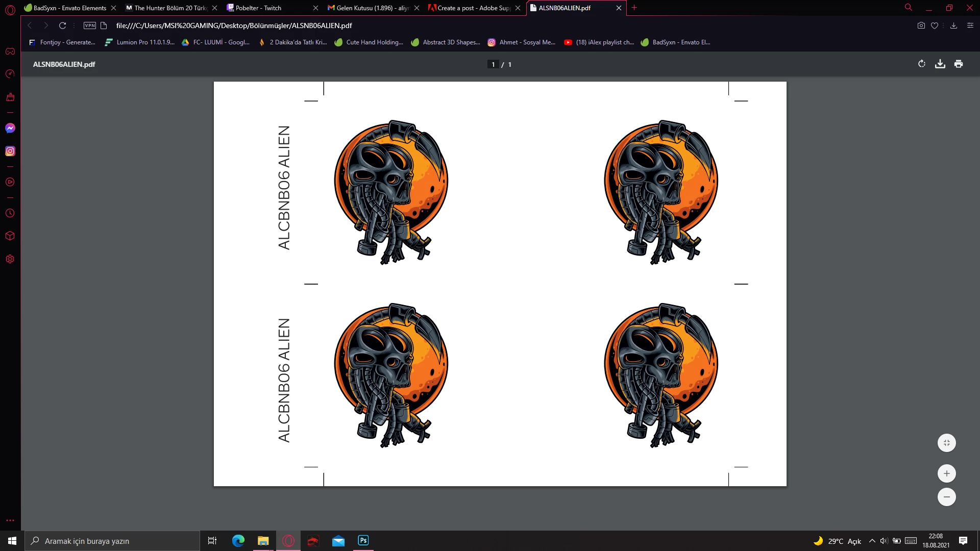Open Messenger in the sidebar

[x=10, y=128]
